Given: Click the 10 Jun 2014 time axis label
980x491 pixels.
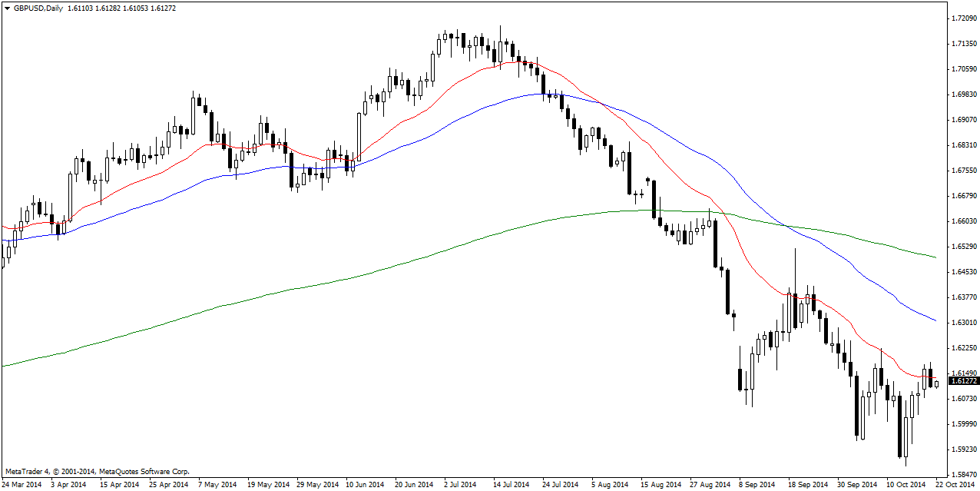Looking at the screenshot, I should (x=364, y=485).
